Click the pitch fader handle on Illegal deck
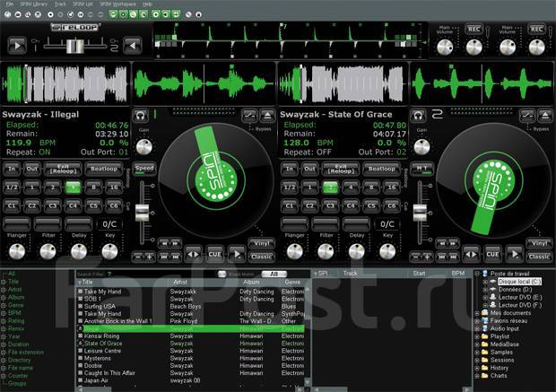 click(143, 213)
